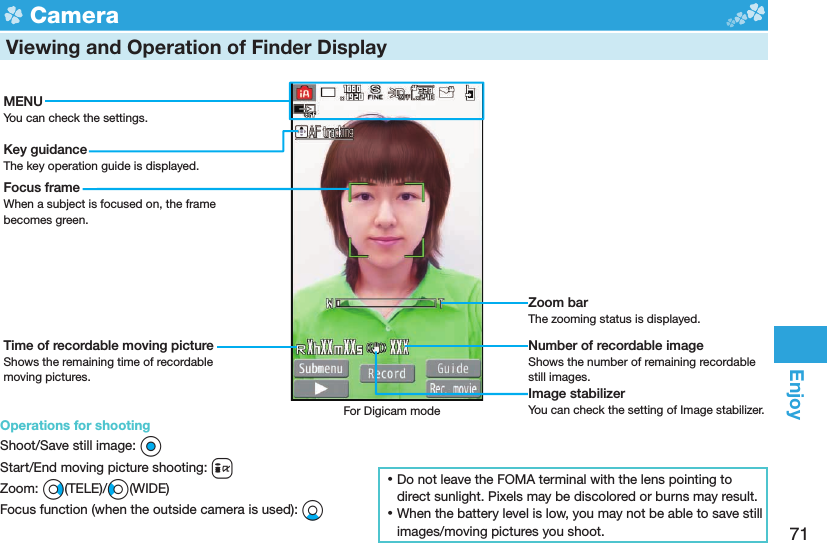827x543 pixels.
Task: Click the moving picture shooting key icon
Action: click(222, 468)
